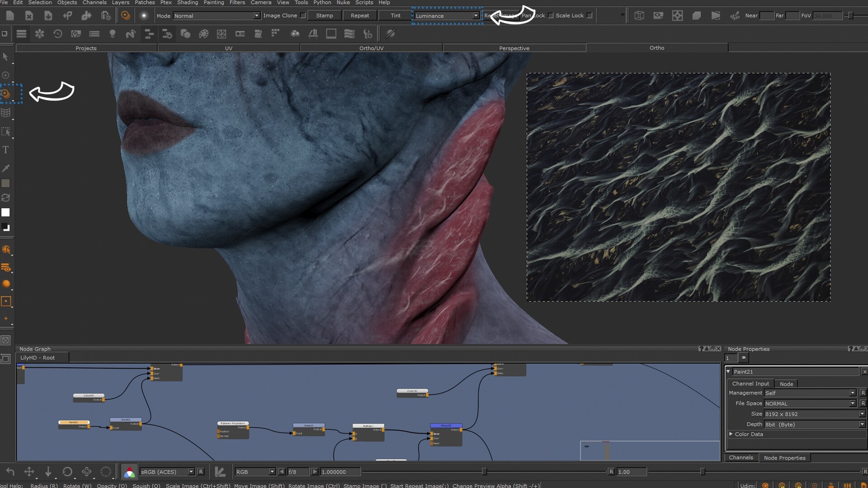Open the History view clock icon
868x488 pixels.
57,34
